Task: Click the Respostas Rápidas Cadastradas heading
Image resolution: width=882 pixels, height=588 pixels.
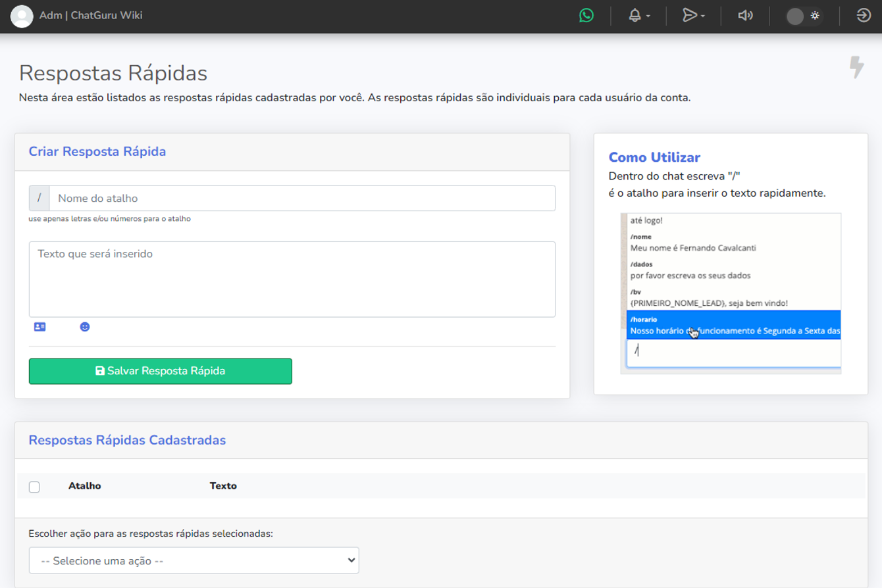Action: [x=127, y=440]
